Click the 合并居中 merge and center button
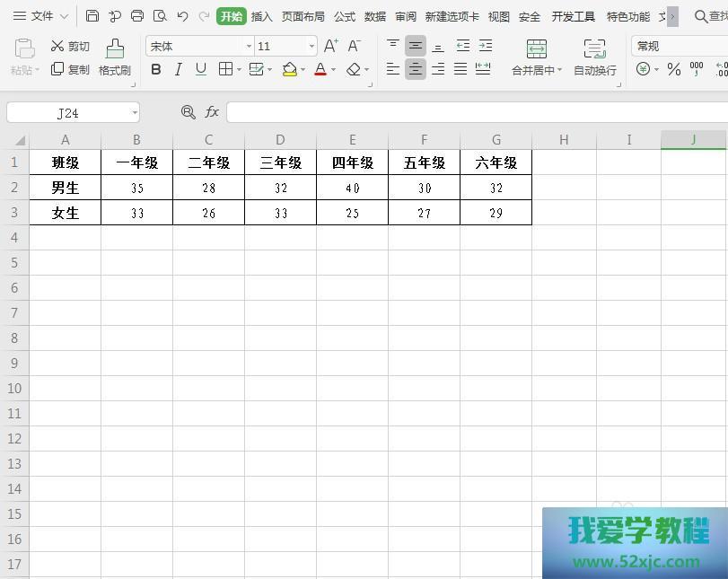The height and width of the screenshot is (579, 728). tap(536, 57)
